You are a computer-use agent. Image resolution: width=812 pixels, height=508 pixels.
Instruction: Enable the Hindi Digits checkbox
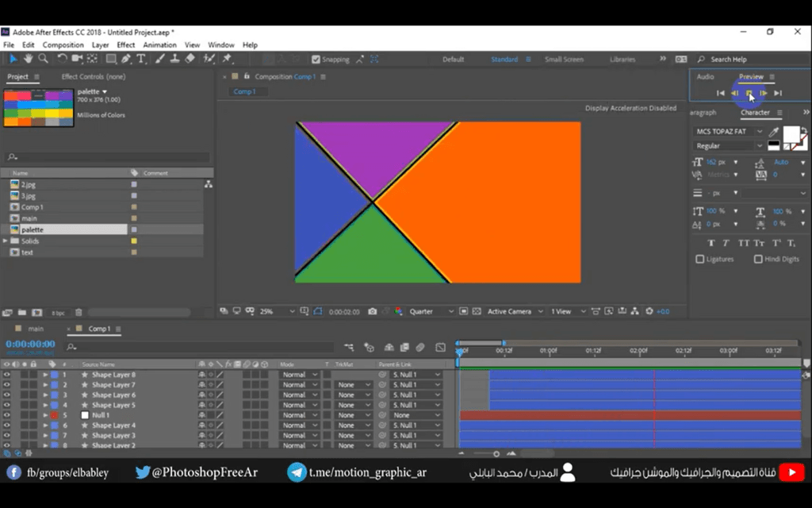point(758,259)
